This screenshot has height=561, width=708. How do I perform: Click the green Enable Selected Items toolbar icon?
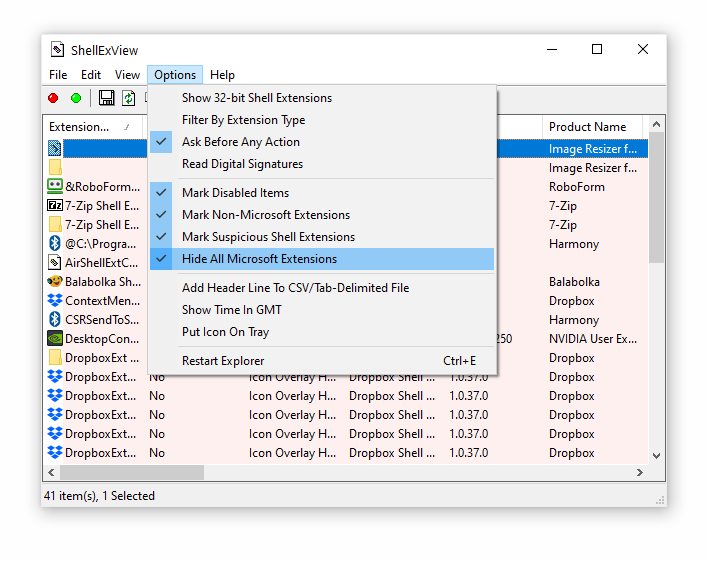pos(76,98)
